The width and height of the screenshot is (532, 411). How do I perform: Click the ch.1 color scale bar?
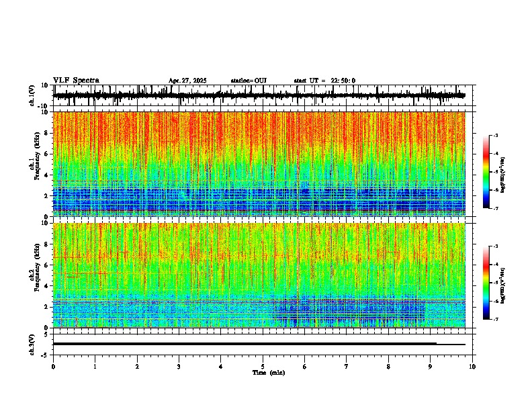(x=486, y=172)
